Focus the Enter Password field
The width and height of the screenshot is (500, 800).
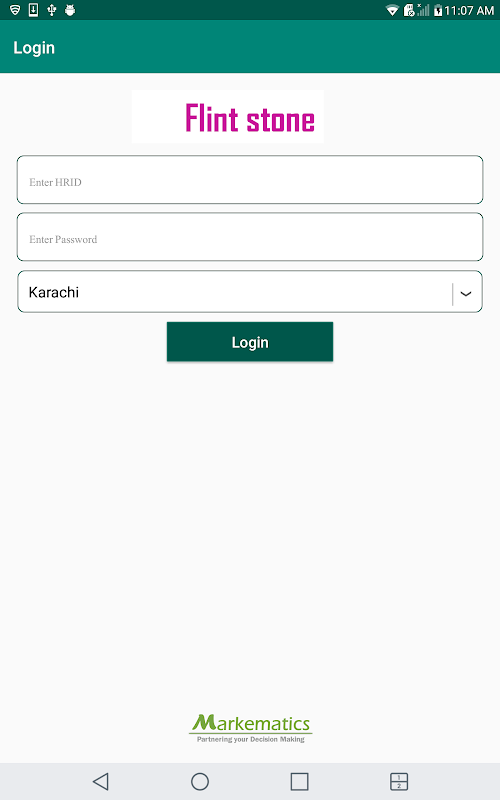[x=250, y=237]
